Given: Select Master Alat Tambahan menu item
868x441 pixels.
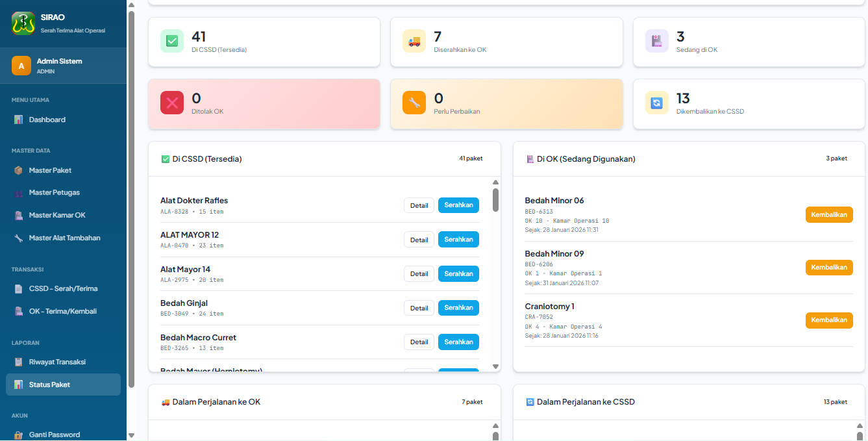Looking at the screenshot, I should [x=63, y=238].
